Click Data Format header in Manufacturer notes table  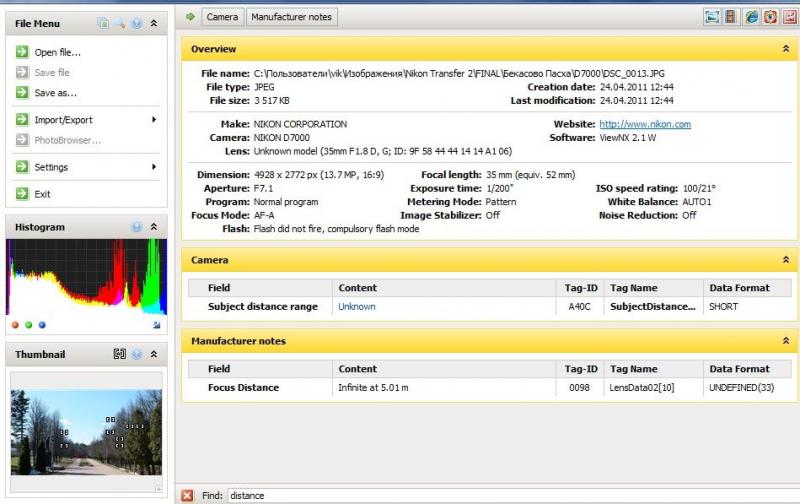point(748,369)
